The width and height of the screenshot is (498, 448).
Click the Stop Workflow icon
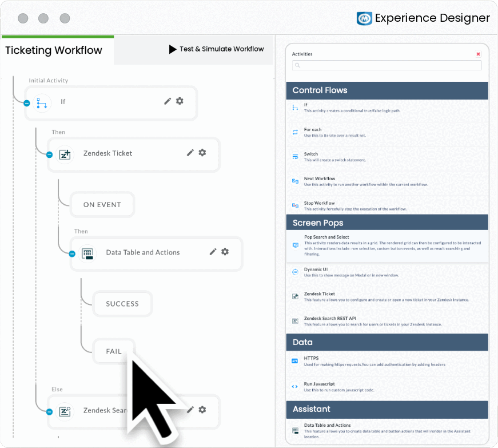pos(295,205)
